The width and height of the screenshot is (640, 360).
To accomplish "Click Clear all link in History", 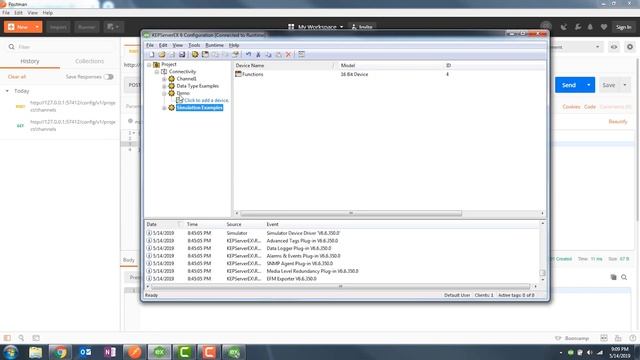I will (x=17, y=77).
